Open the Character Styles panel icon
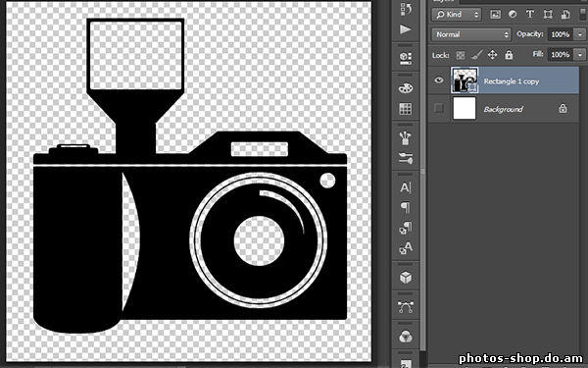The width and height of the screenshot is (588, 368). click(406, 248)
